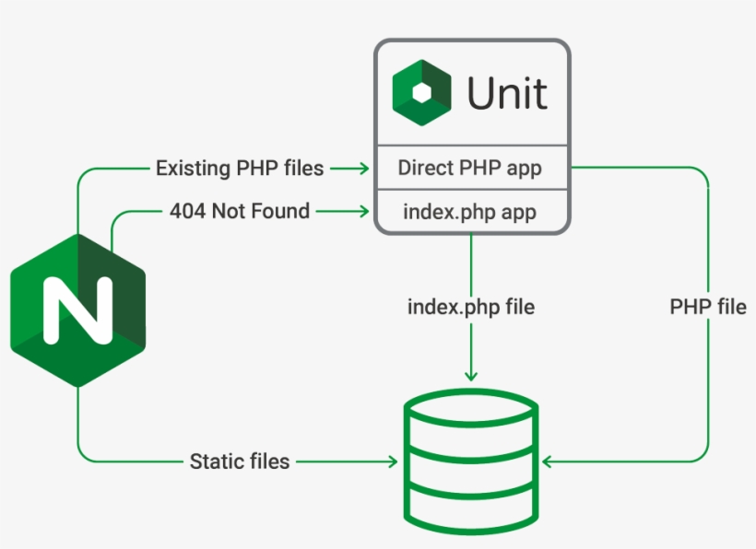Expand the Unit component box
Viewport: 756px width, 549px height.
point(471,138)
